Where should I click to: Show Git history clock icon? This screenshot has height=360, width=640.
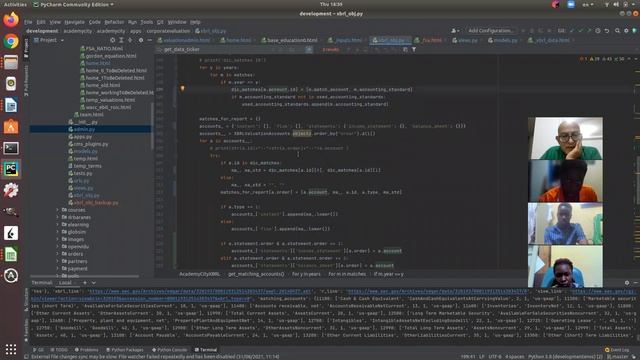(x=598, y=31)
